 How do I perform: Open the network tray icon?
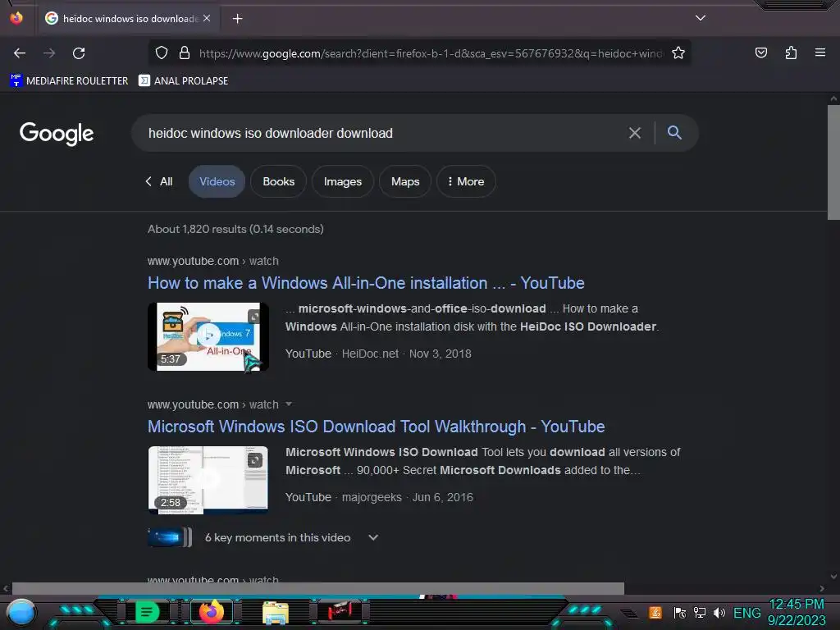(x=699, y=612)
